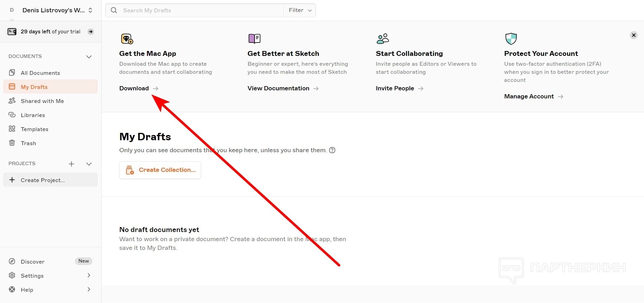Click the Get Better at Sketch book icon
644x303 pixels.
click(x=255, y=39)
